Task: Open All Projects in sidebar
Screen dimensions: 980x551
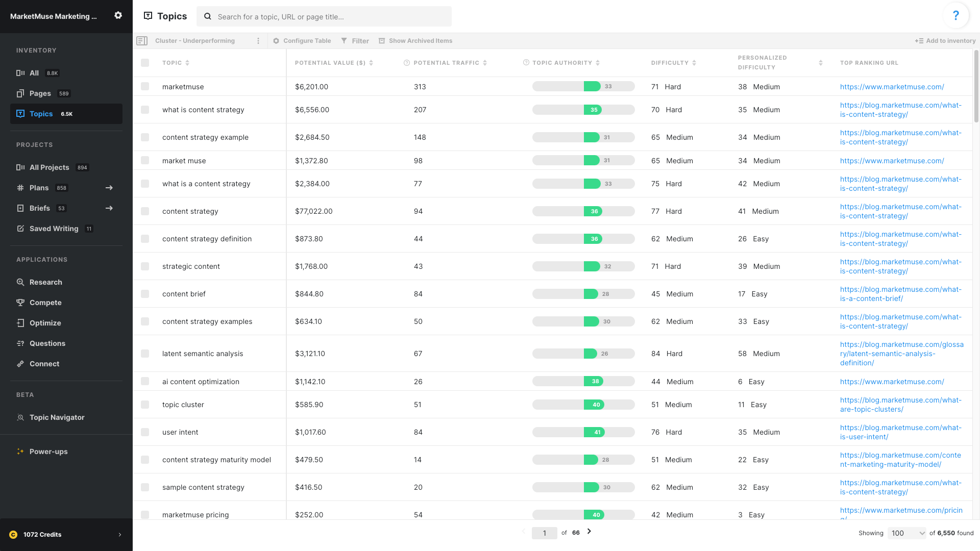Action: click(66, 167)
